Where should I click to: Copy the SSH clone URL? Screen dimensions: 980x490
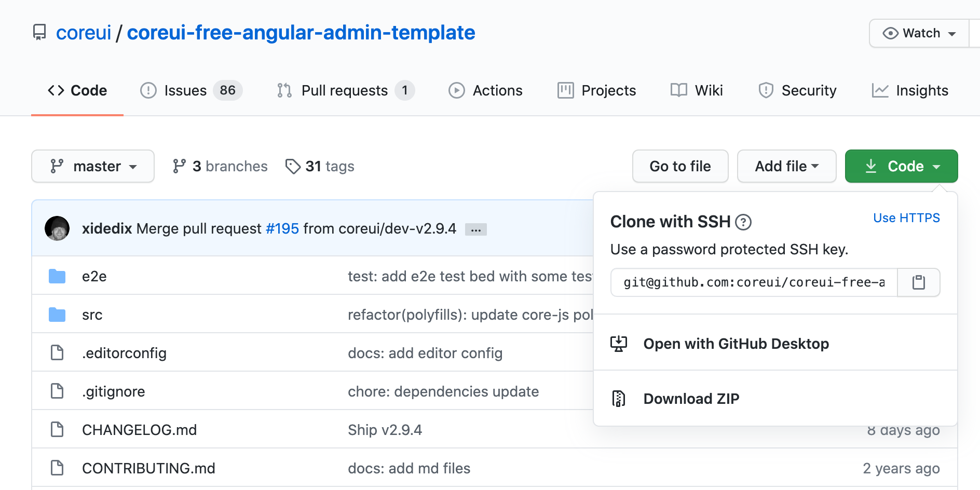(919, 282)
